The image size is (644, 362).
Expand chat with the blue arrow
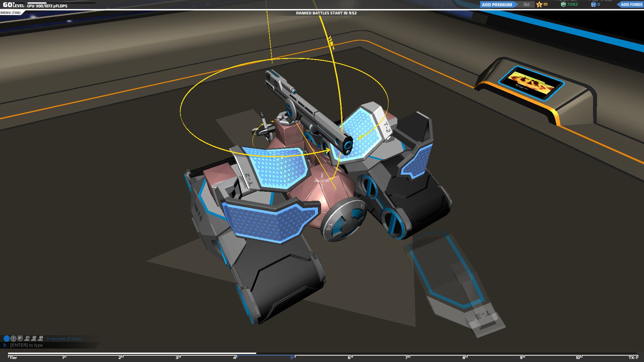coord(5,345)
